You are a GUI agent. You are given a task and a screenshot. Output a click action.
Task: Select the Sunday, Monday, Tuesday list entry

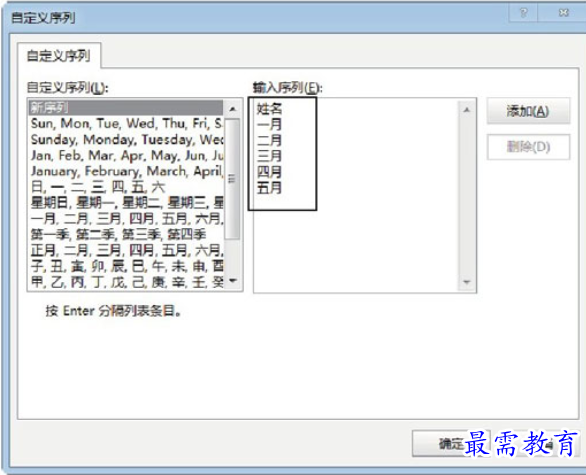(126, 139)
